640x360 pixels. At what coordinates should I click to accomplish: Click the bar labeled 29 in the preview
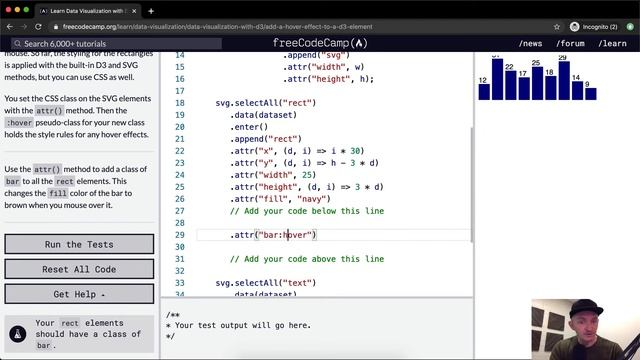[564, 81]
